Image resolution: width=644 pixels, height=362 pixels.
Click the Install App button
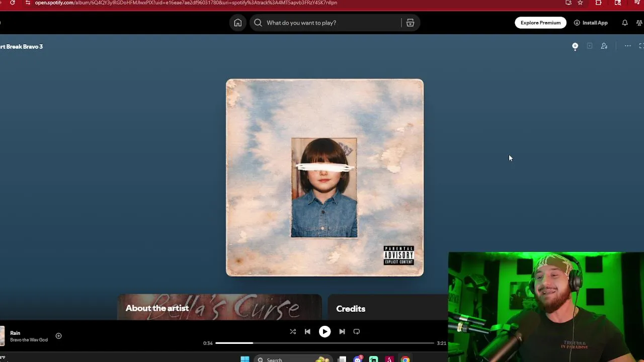tap(591, 23)
